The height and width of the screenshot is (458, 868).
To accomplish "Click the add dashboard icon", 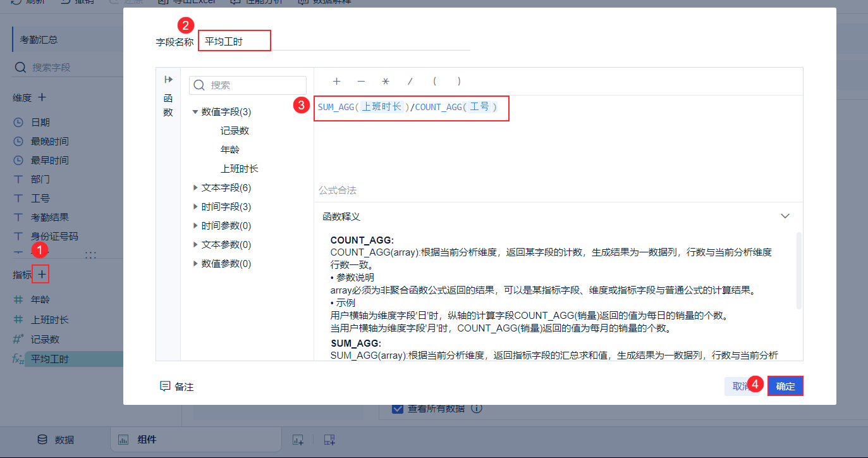I will [x=329, y=440].
